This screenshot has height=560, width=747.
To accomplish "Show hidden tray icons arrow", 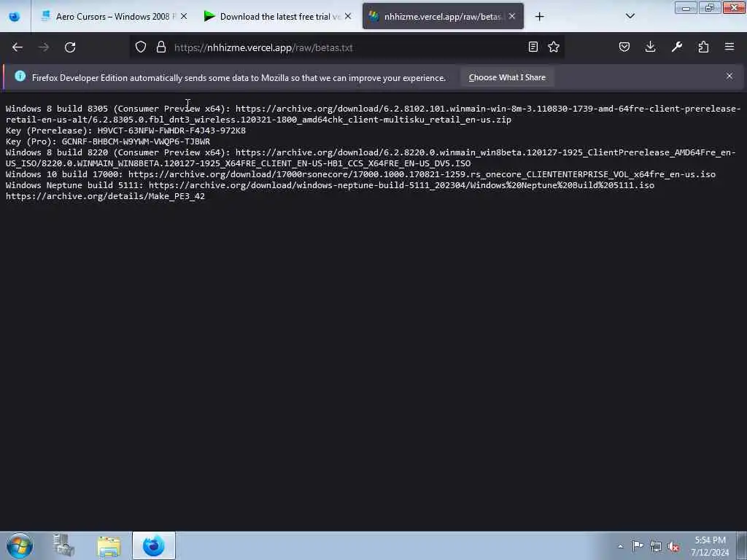I will [620, 546].
